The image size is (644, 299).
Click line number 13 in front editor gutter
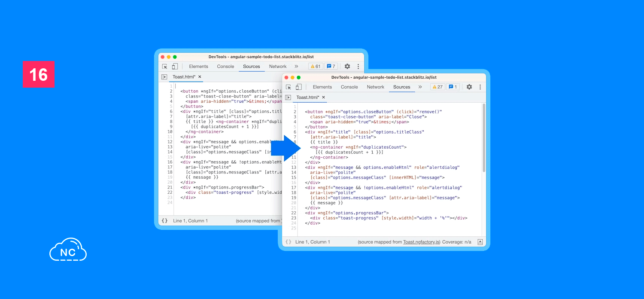coord(294,168)
